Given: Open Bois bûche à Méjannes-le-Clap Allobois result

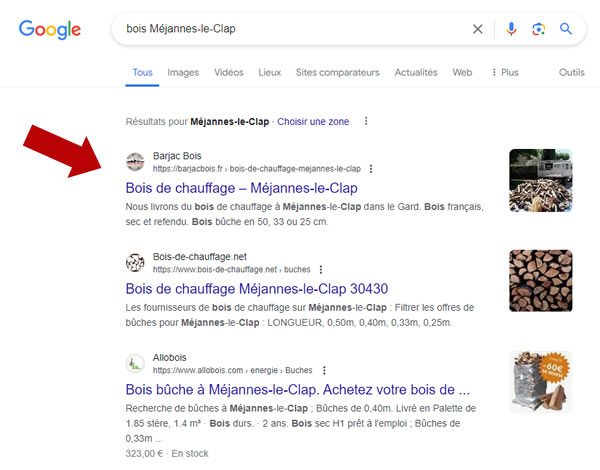Looking at the screenshot, I should point(298,390).
